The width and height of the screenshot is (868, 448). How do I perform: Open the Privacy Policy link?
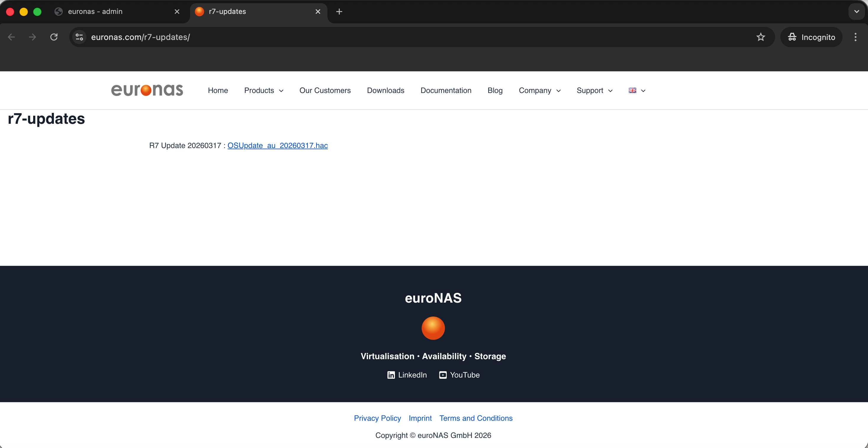tap(377, 418)
